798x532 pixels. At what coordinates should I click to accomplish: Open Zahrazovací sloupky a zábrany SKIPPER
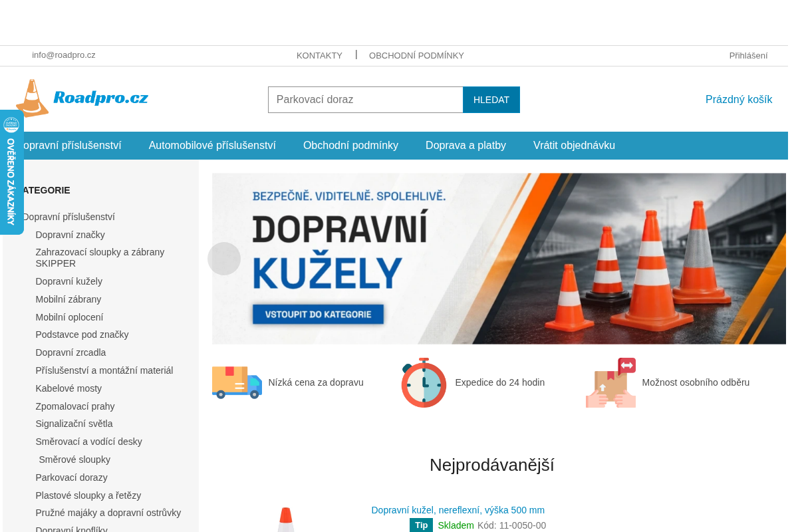point(100,258)
